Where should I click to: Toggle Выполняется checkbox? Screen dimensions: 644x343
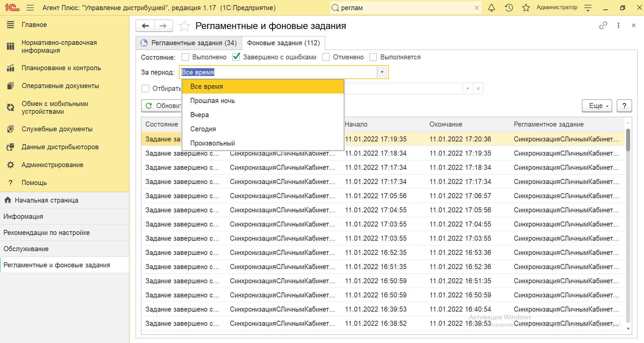[x=373, y=57]
